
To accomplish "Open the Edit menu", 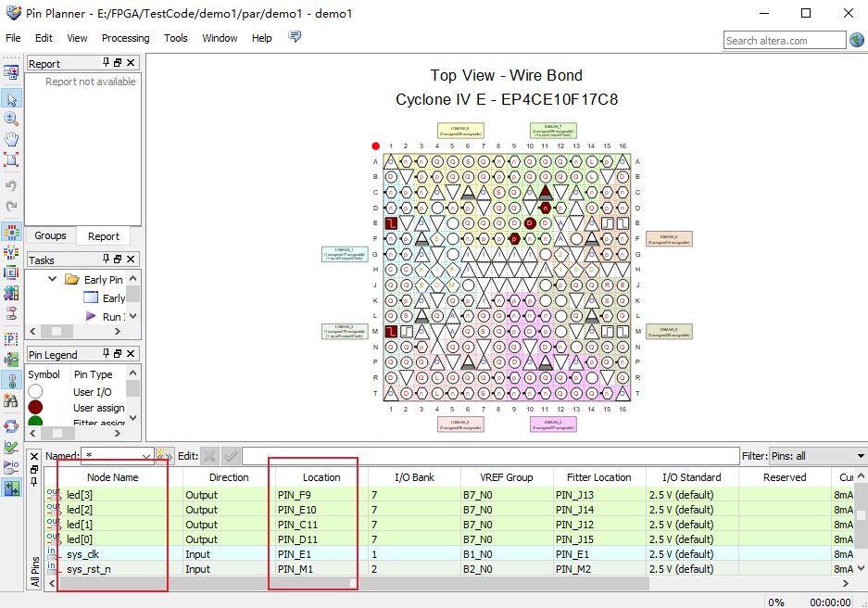I will pos(44,38).
